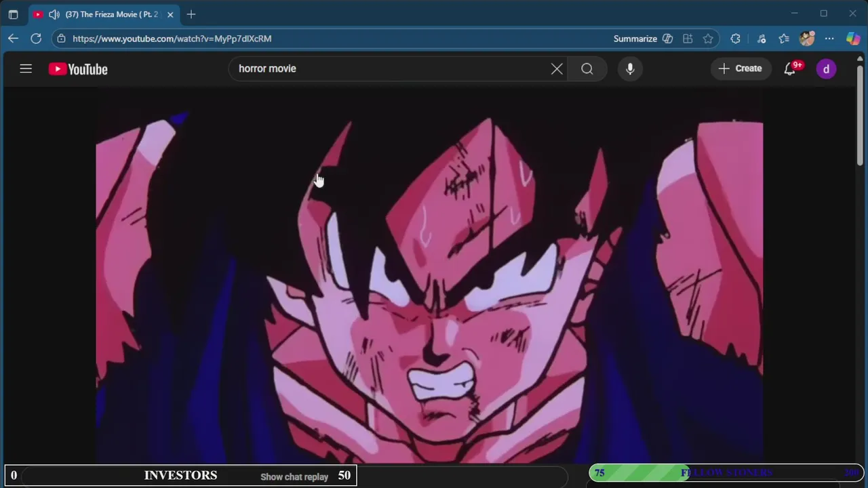Viewport: 868px width, 488px height.
Task: Close The Frieza Movie tab
Action: pyautogui.click(x=170, y=14)
